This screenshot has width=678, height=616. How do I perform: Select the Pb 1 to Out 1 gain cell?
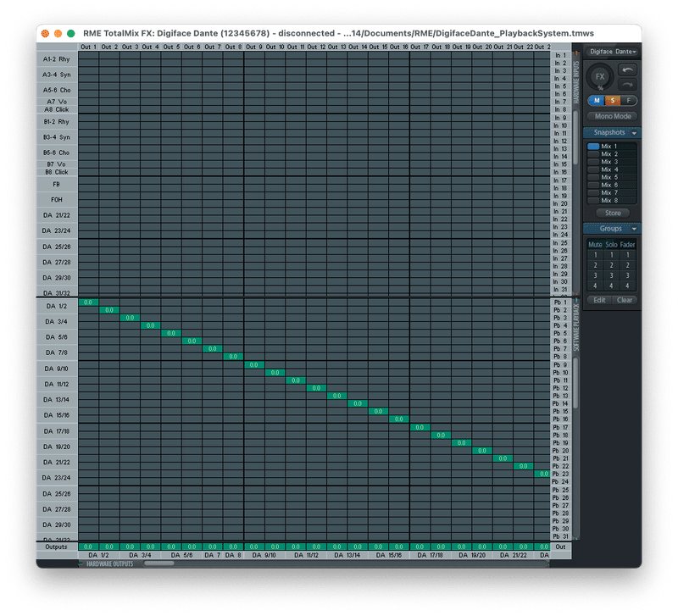88,302
